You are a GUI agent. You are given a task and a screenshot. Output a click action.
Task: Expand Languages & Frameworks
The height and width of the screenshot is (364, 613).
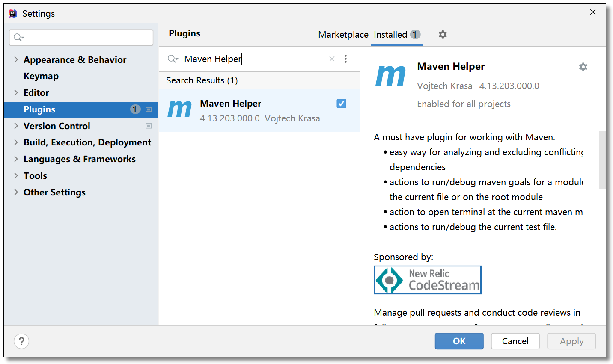click(x=16, y=159)
